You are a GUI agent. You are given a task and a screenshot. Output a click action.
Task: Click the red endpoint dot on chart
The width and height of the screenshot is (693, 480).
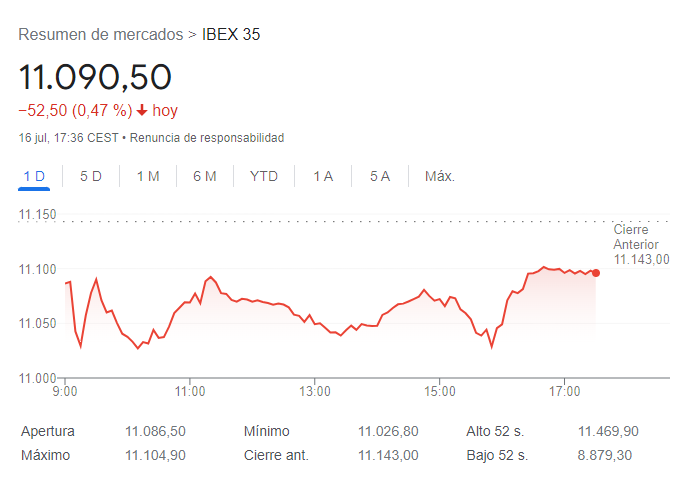tap(596, 272)
